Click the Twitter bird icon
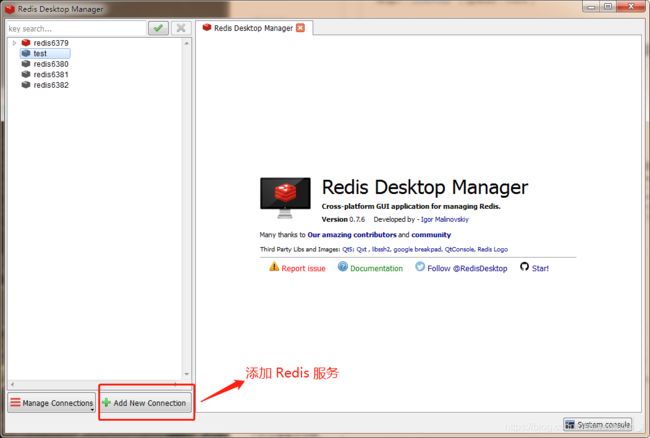This screenshot has height=438, width=650. pos(420,266)
